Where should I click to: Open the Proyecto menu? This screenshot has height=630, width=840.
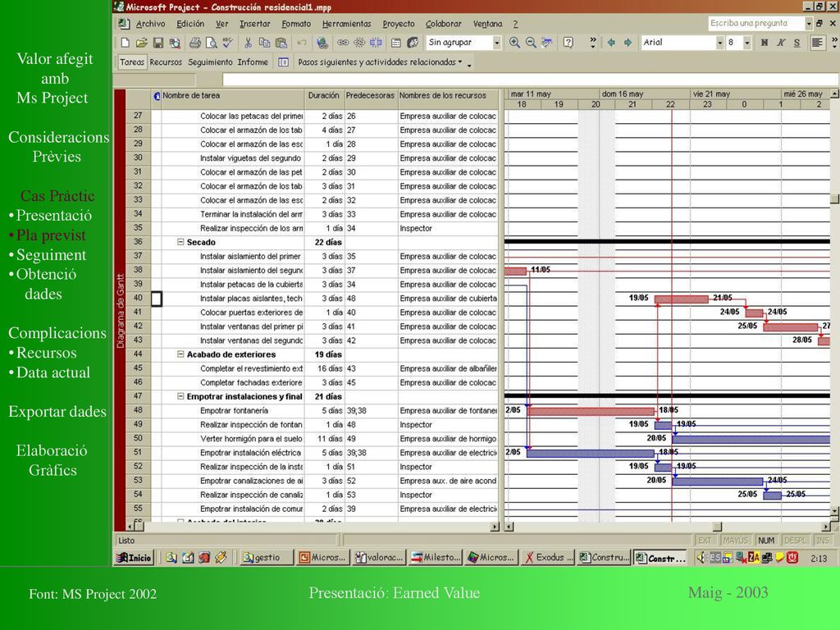pyautogui.click(x=399, y=24)
